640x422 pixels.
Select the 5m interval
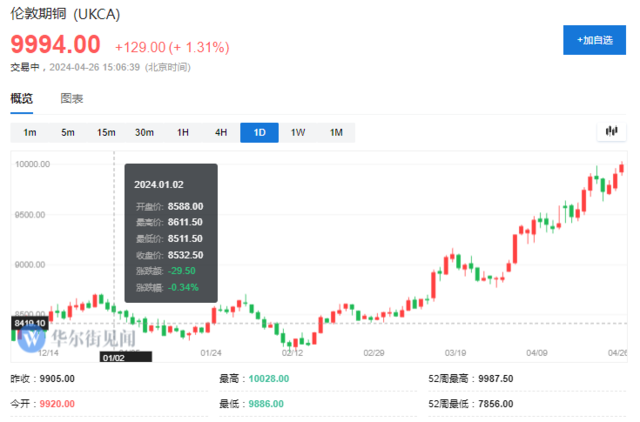(x=68, y=132)
